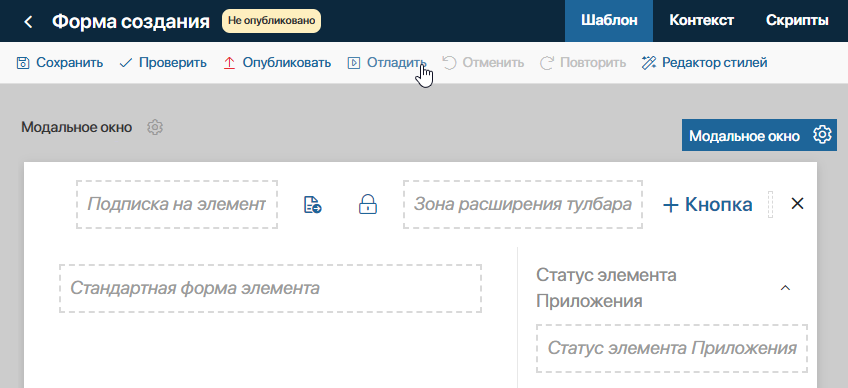Viewport: 848px width, 388px height.
Task: Publish the form via Опубликовать
Action: click(277, 63)
